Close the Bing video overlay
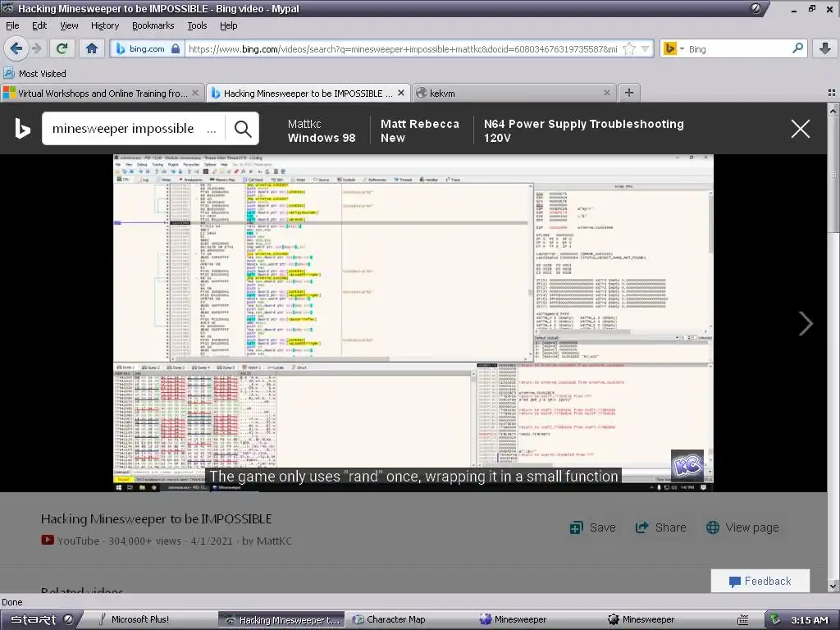840x630 pixels. tap(801, 129)
